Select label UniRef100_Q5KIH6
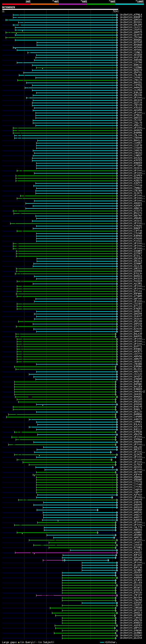 [x=131, y=95]
